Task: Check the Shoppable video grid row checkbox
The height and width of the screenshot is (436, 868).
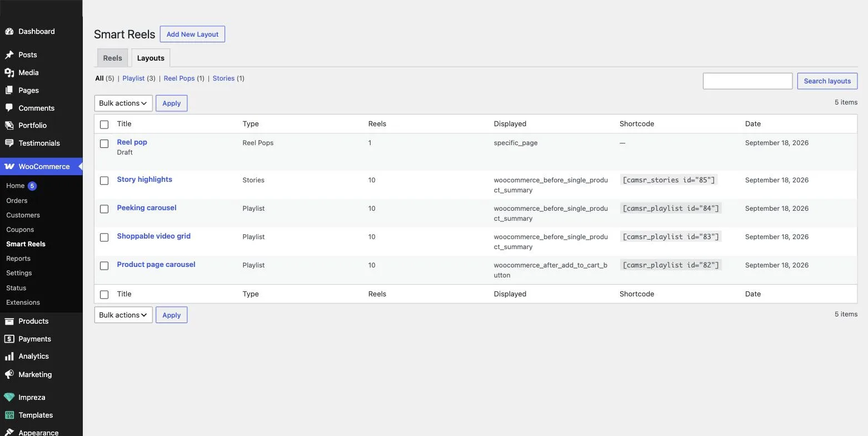Action: point(104,237)
